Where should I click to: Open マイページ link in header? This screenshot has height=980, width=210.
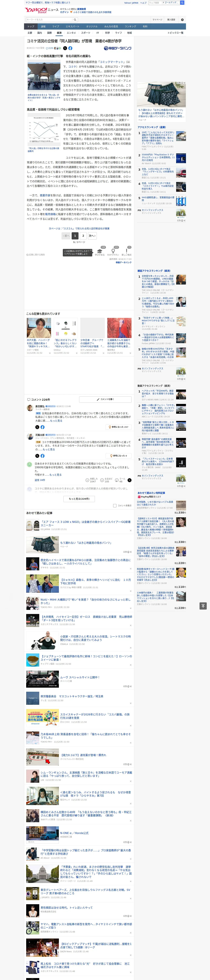(x=157, y=20)
